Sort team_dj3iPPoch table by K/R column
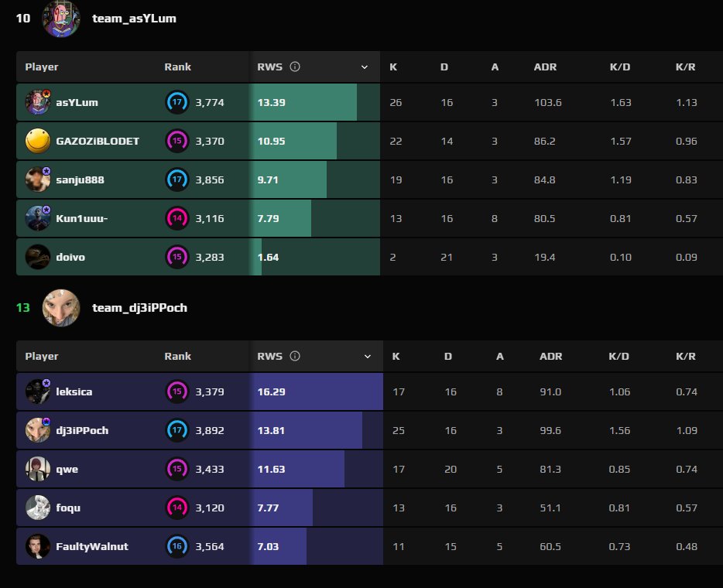 (686, 356)
